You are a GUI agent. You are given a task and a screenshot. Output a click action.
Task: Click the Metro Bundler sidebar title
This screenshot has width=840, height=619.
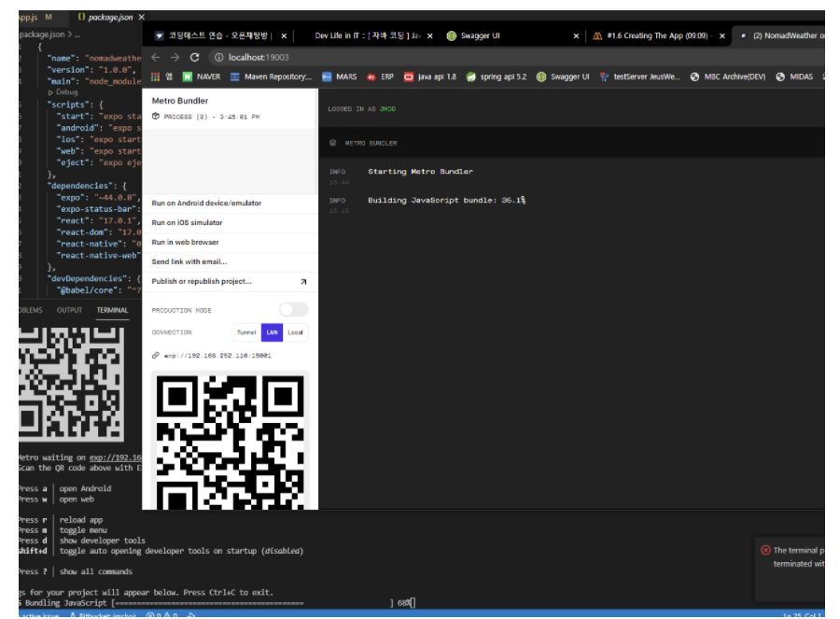180,101
